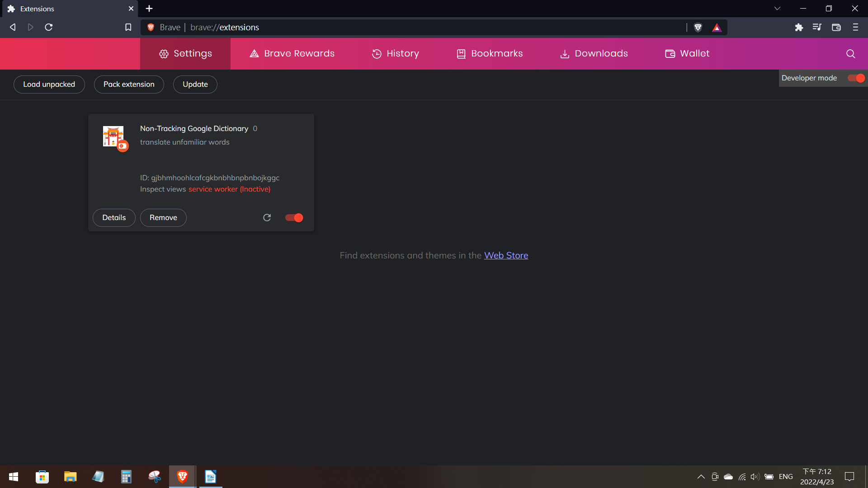
Task: Inspect the service worker (Inactive) view
Action: 229,189
